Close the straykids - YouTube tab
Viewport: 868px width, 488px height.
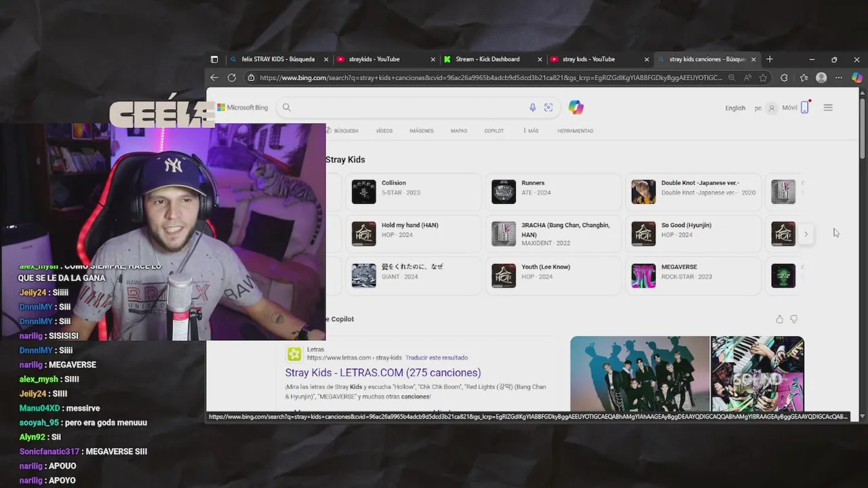point(433,59)
